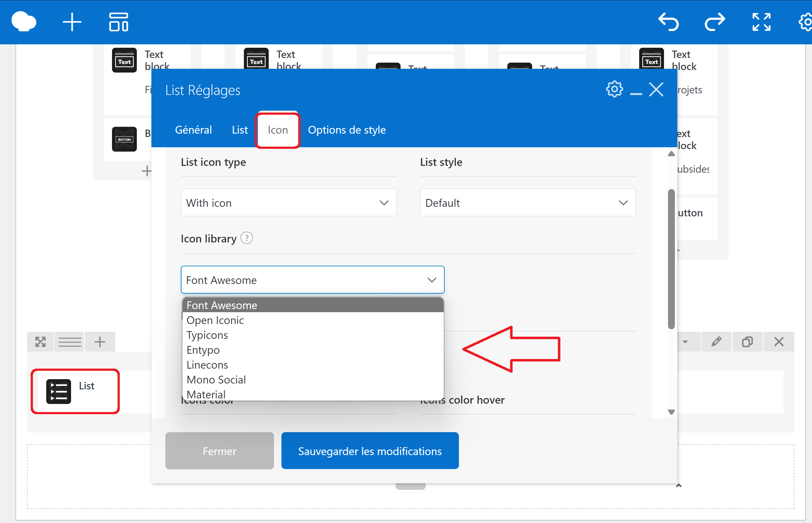
Task: Select the List element icon in the row
Action: 58,391
